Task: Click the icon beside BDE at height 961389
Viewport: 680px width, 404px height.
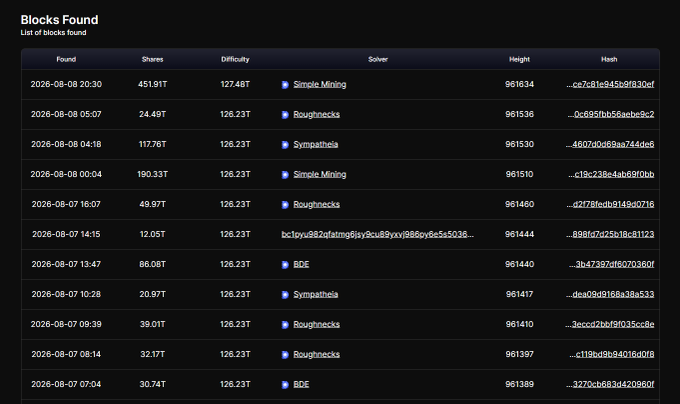Action: click(285, 384)
